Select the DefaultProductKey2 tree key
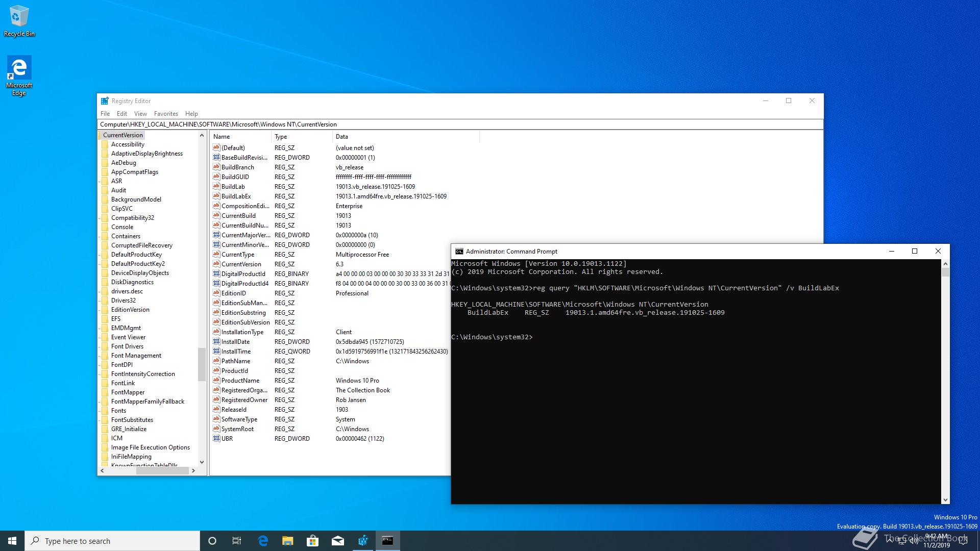980x551 pixels. coord(138,264)
